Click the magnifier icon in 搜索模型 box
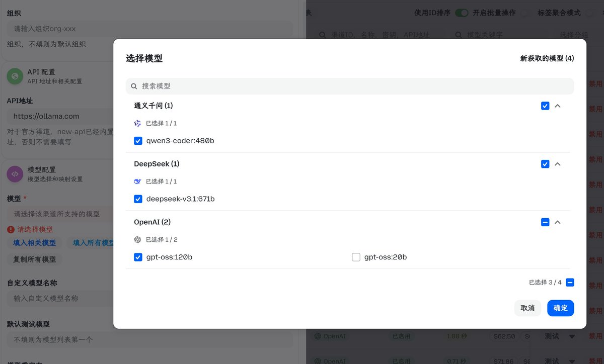604x364 pixels. click(134, 86)
